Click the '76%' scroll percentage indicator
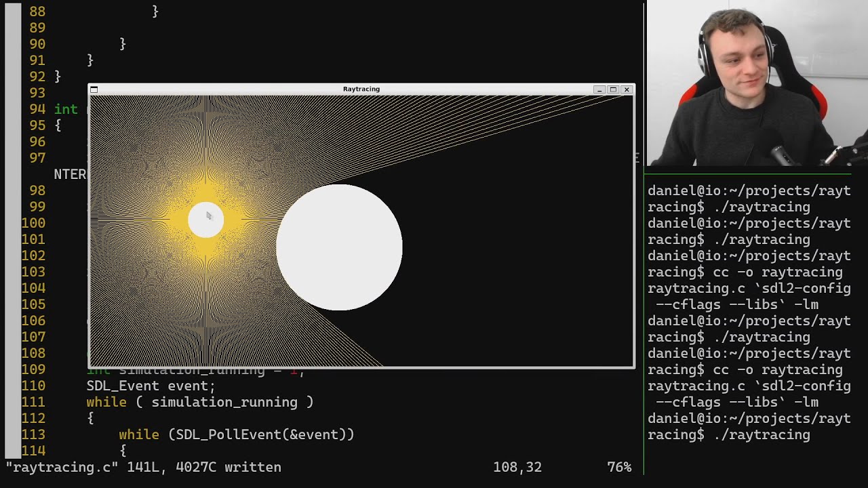The image size is (868, 488). pyautogui.click(x=619, y=467)
